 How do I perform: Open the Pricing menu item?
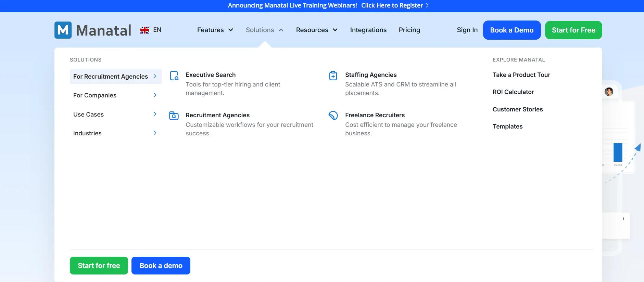[x=409, y=30]
